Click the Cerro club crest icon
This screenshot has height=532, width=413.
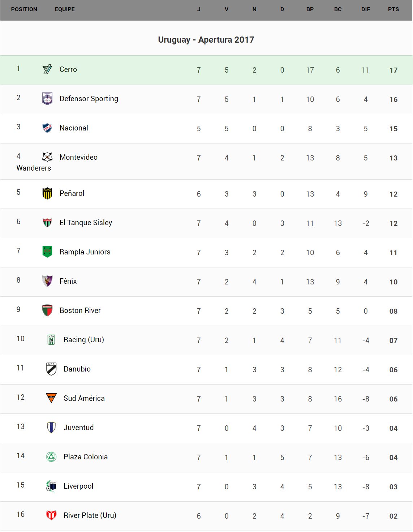point(47,69)
